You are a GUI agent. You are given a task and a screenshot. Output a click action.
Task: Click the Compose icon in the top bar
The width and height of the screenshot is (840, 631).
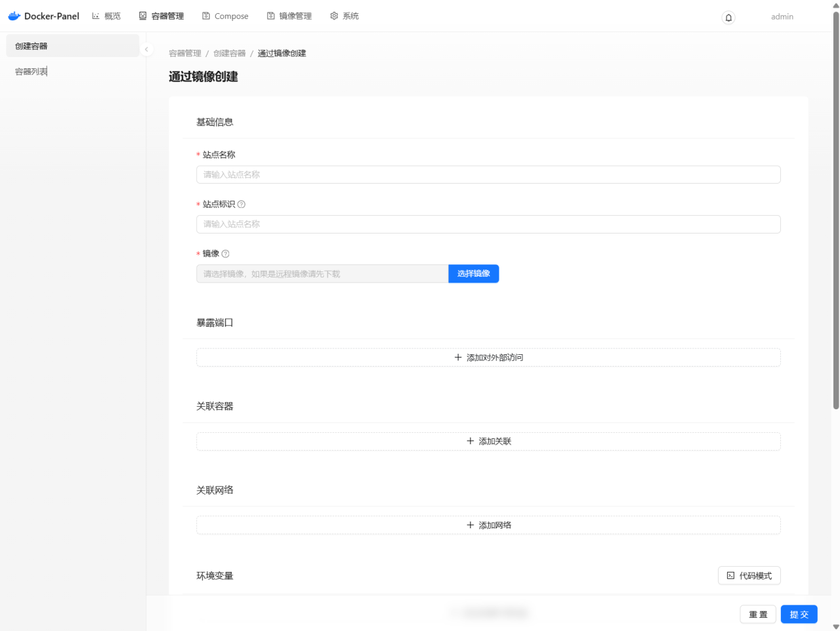pyautogui.click(x=205, y=15)
